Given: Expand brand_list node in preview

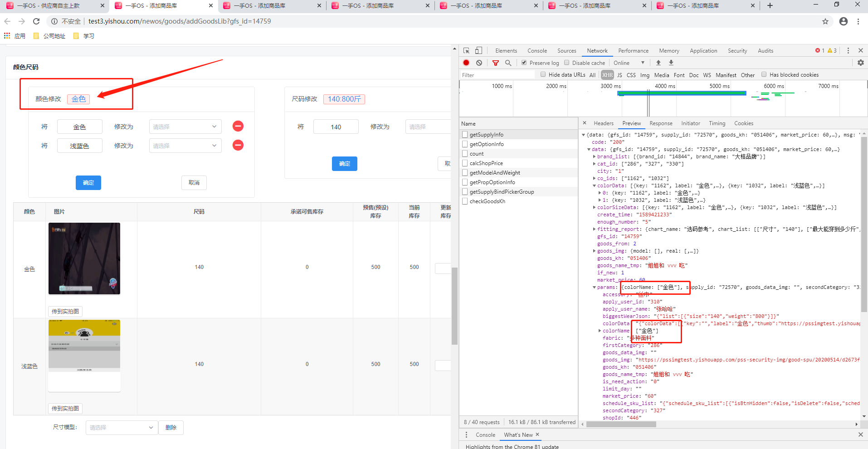Looking at the screenshot, I should 594,156.
